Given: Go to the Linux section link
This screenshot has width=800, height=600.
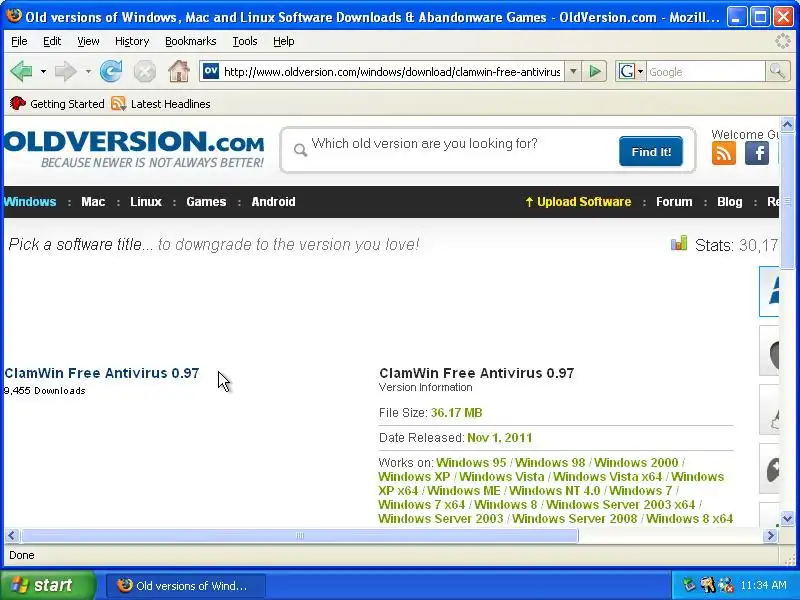Looking at the screenshot, I should [146, 202].
